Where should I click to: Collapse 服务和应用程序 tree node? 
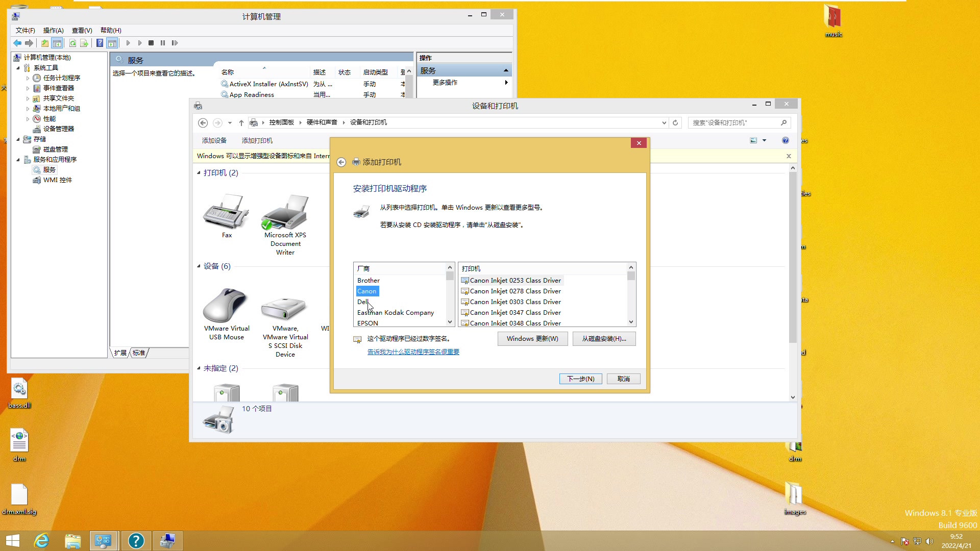[18, 160]
